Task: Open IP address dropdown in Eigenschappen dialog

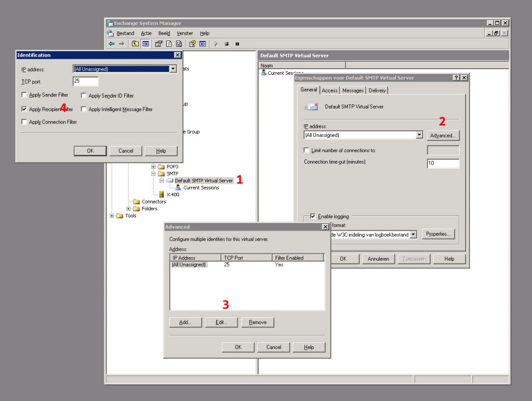Action: [419, 135]
